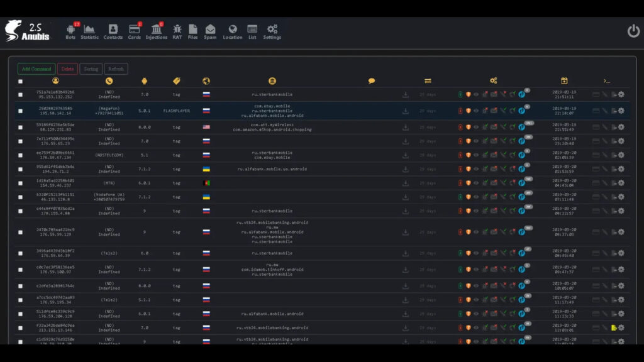This screenshot has width=644, height=362.
Task: Click the gear icon in 12:03:01 row
Action: (621, 328)
